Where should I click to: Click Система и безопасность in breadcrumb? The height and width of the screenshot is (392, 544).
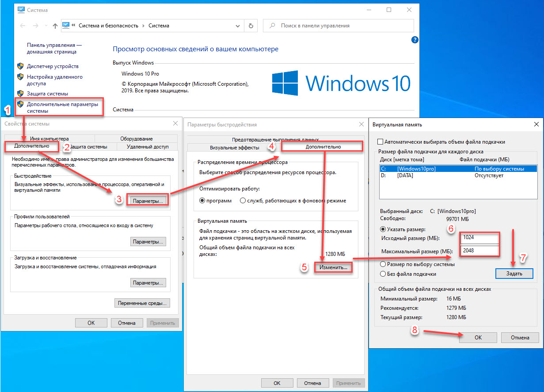tap(109, 26)
